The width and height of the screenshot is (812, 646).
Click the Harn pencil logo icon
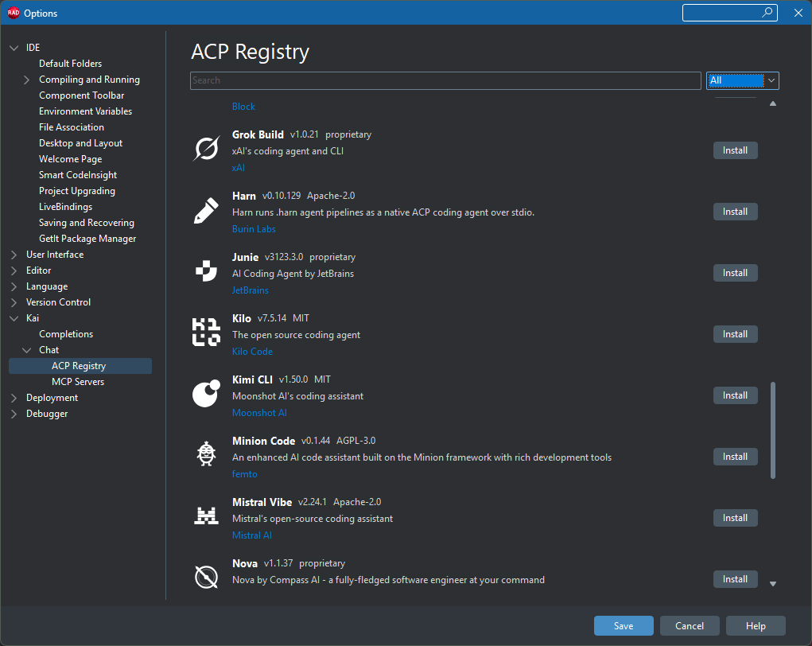(206, 211)
